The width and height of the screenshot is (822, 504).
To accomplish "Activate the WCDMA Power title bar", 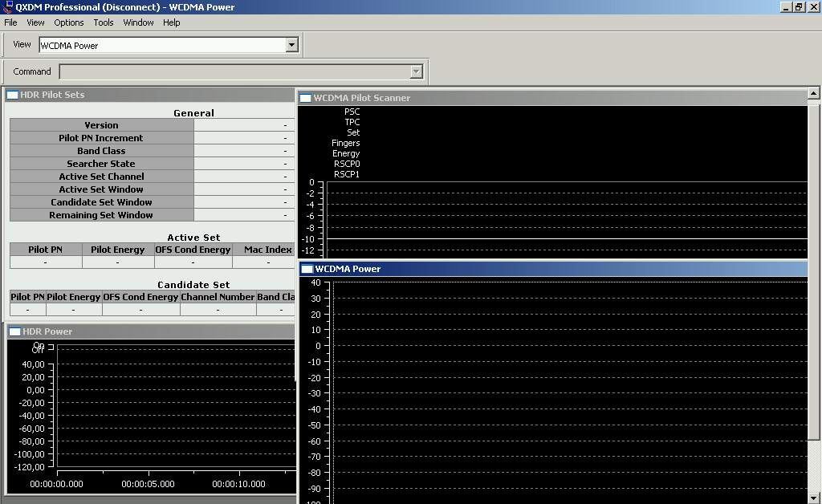I will (553, 269).
